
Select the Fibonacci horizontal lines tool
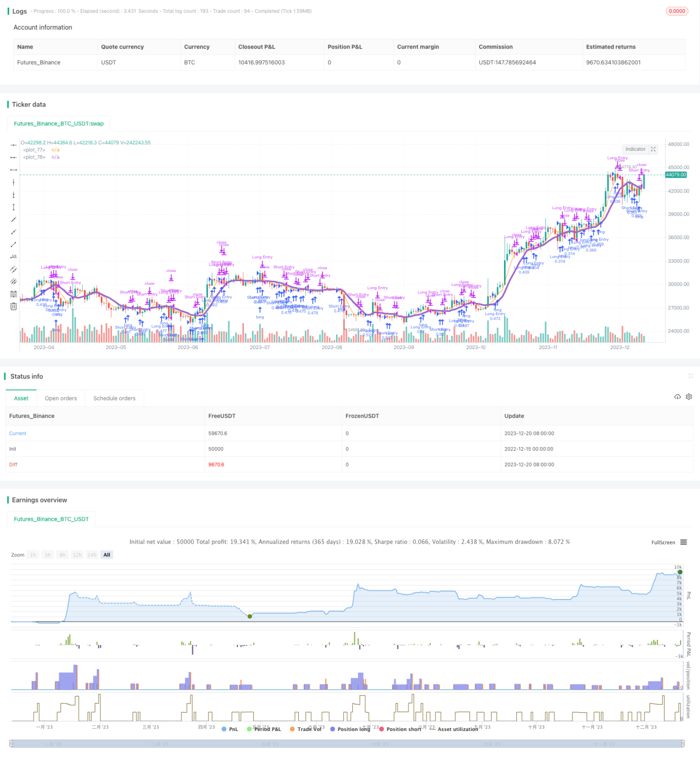click(x=13, y=294)
